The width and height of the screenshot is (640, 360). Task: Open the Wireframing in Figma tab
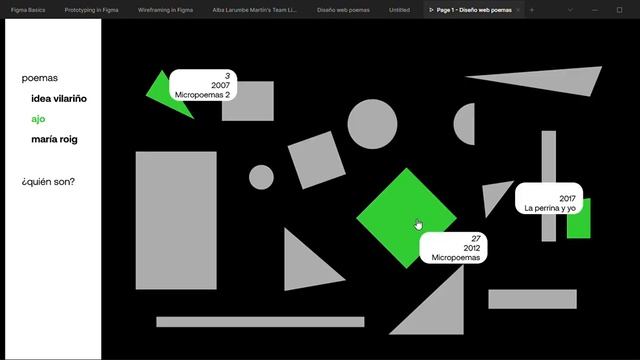(165, 10)
